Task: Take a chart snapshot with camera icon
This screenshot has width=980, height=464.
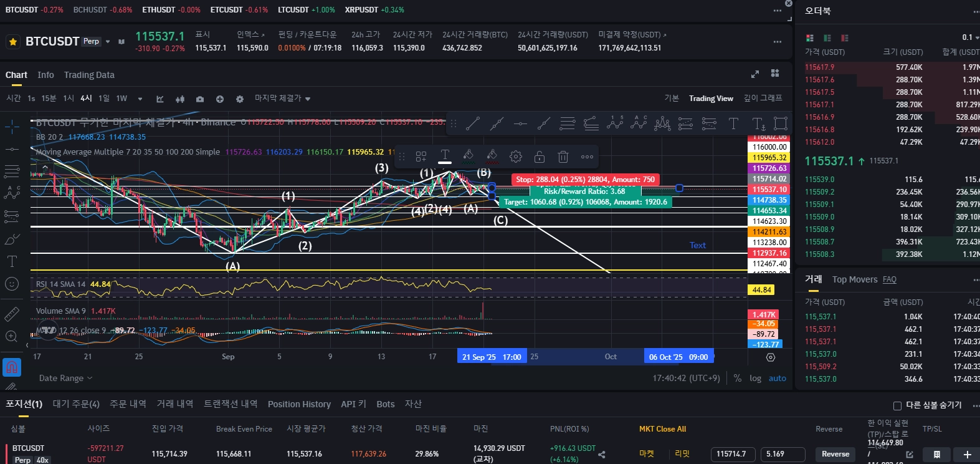Action: 200,99
